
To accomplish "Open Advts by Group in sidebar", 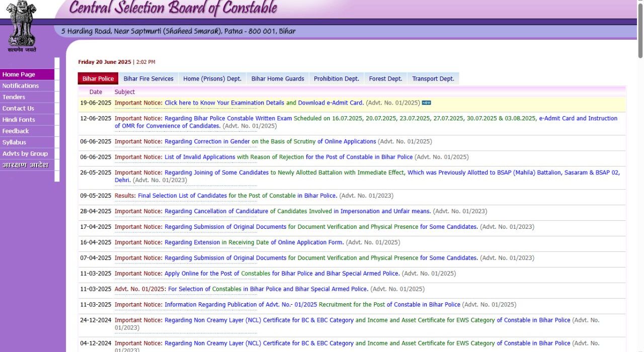I will [x=27, y=154].
